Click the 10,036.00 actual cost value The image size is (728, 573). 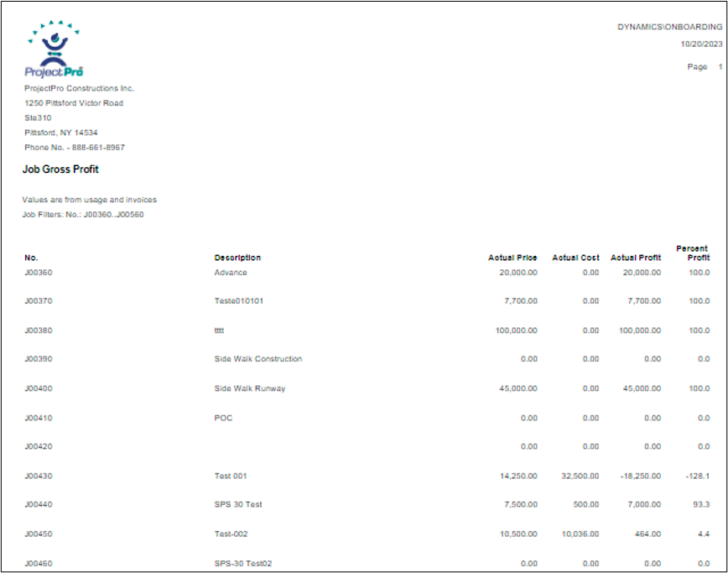[579, 534]
